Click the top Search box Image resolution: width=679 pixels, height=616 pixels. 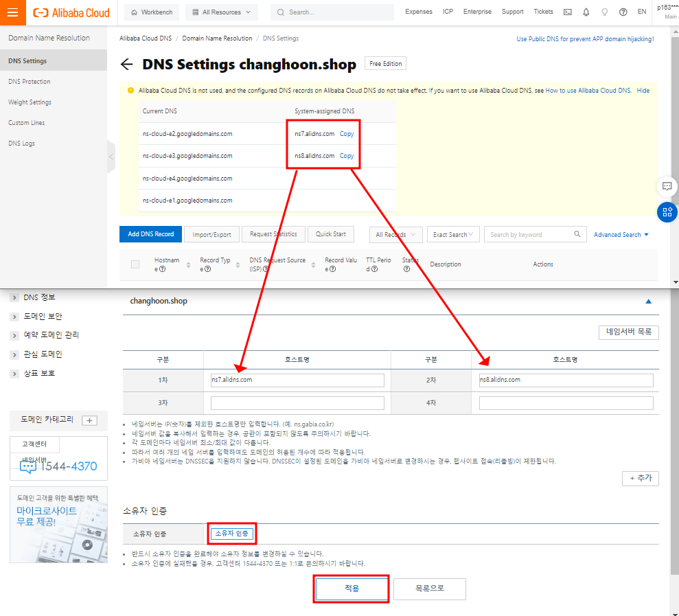[332, 12]
